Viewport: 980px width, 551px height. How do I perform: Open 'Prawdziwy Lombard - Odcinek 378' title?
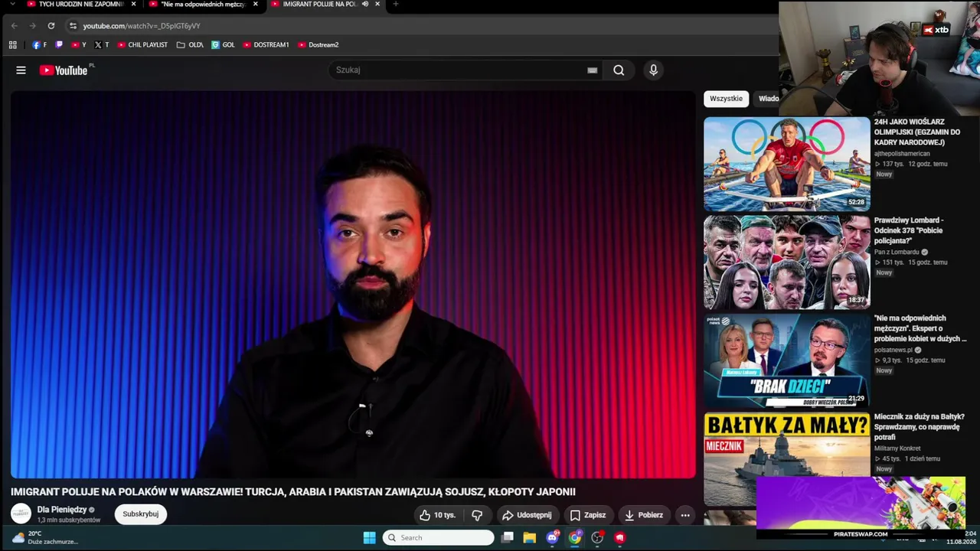click(909, 230)
